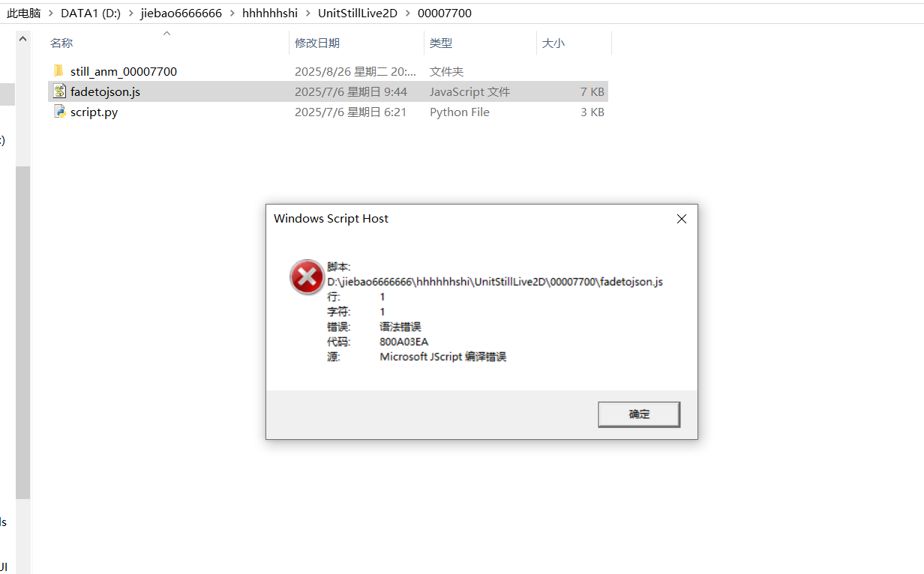Viewport: 924px width, 574px height.
Task: Expand the chevron after DATA1 (D:) in breadcrumb
Action: [x=130, y=13]
